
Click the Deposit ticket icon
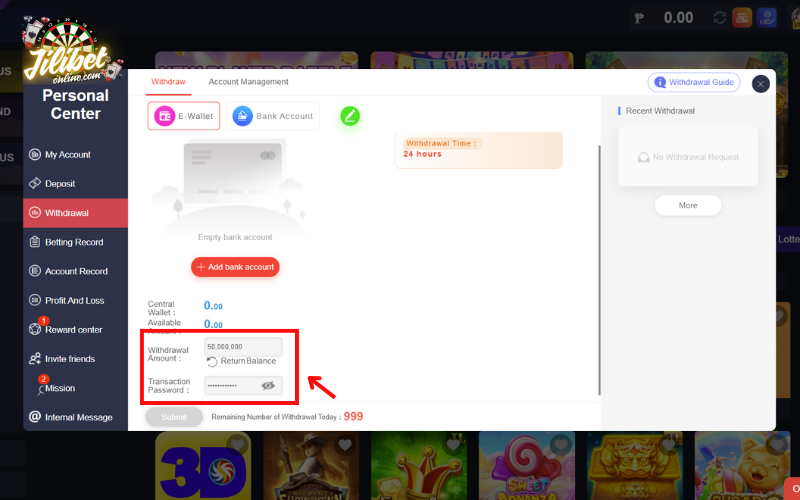35,183
